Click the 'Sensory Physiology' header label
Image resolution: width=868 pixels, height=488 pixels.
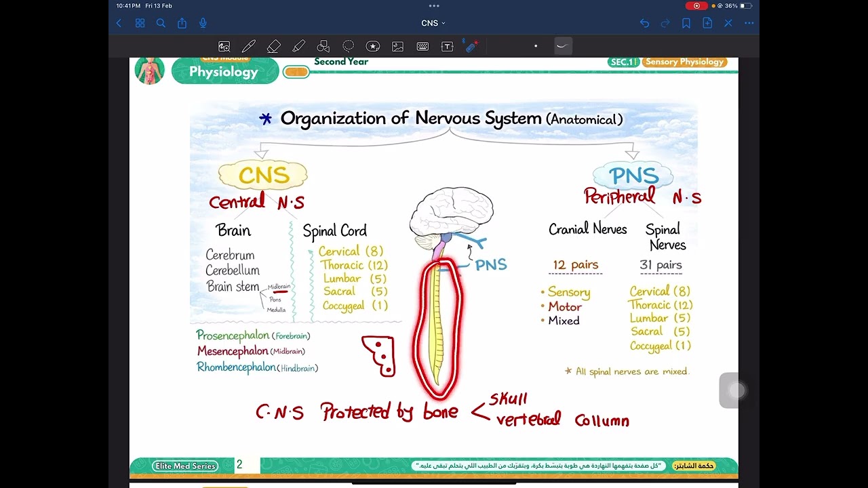[x=684, y=62]
